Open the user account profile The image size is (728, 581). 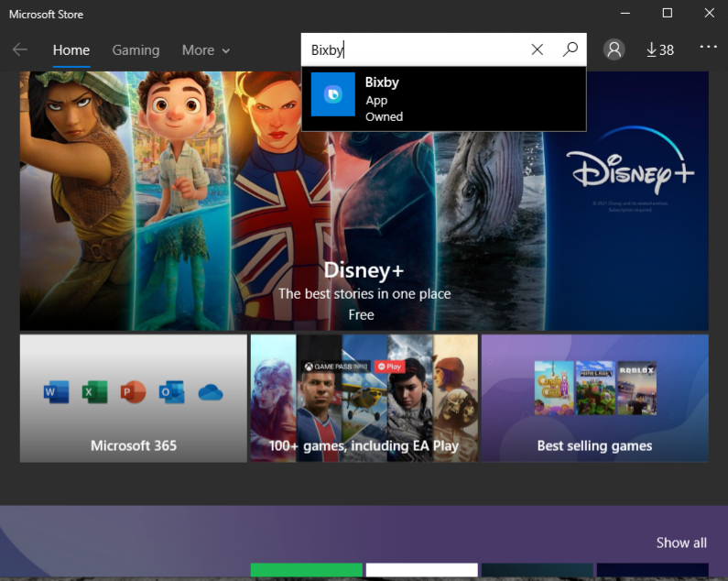tap(614, 49)
